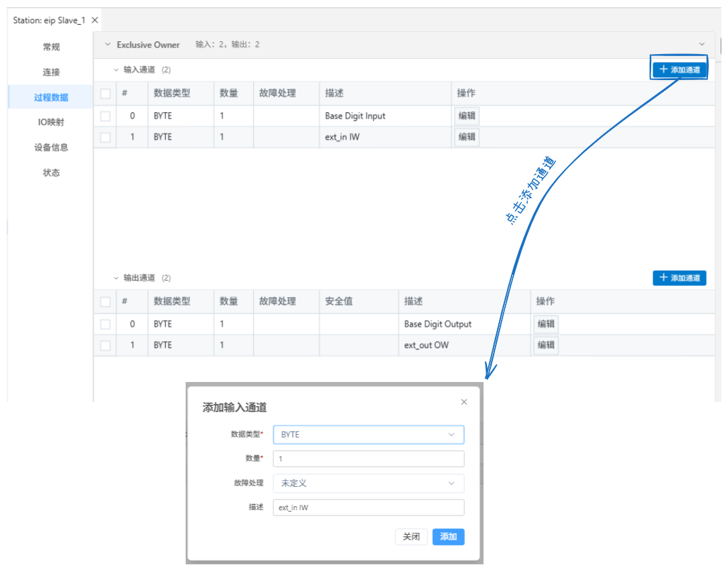Open the IO映射 section

coord(51,122)
